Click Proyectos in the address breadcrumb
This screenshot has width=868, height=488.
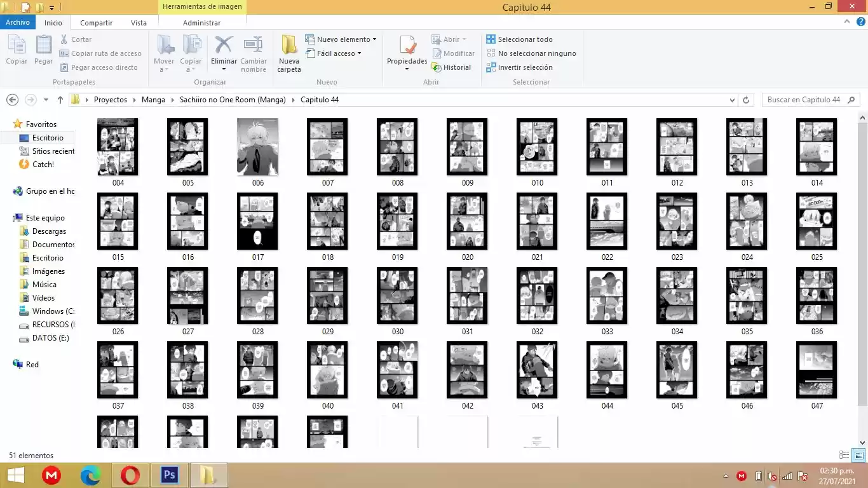pyautogui.click(x=111, y=100)
